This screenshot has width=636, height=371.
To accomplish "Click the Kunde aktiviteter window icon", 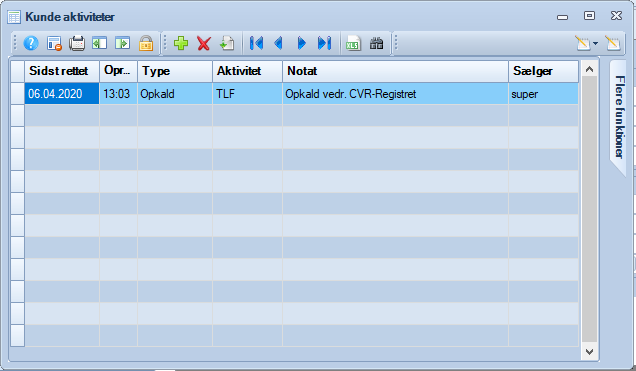I will click(14, 17).
